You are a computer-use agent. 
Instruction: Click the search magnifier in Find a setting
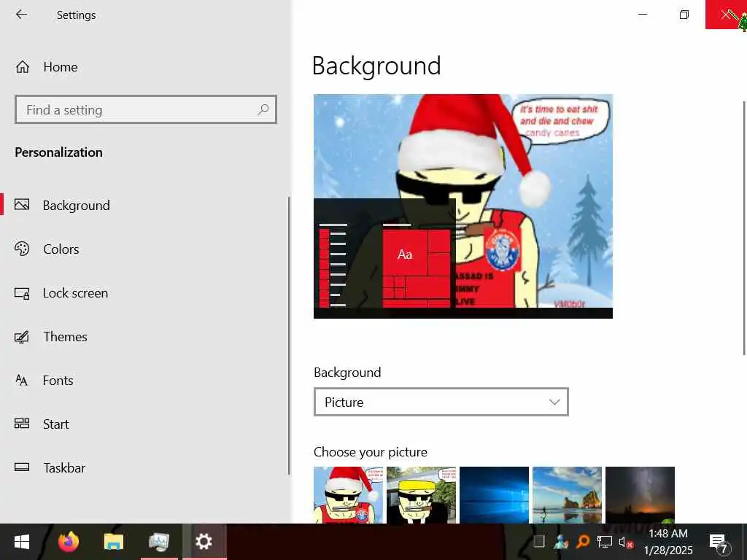263,109
